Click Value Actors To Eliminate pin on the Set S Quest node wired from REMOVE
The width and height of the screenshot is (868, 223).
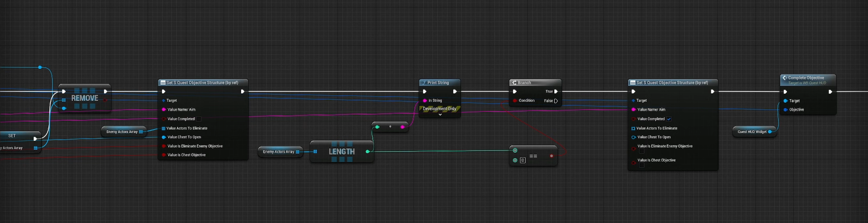pos(163,128)
